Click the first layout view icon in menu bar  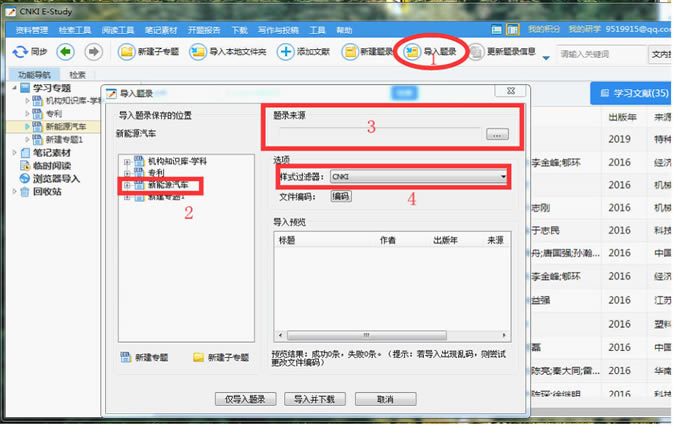[497, 30]
